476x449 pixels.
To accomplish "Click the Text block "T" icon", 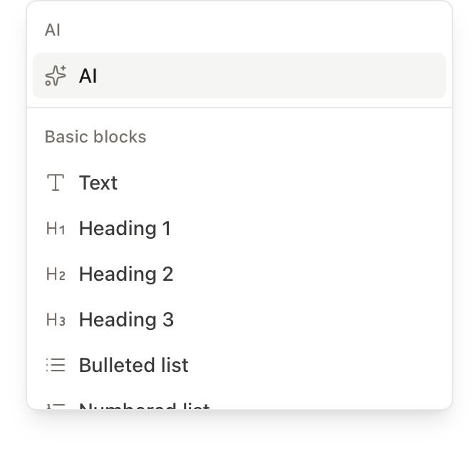I will [x=56, y=183].
